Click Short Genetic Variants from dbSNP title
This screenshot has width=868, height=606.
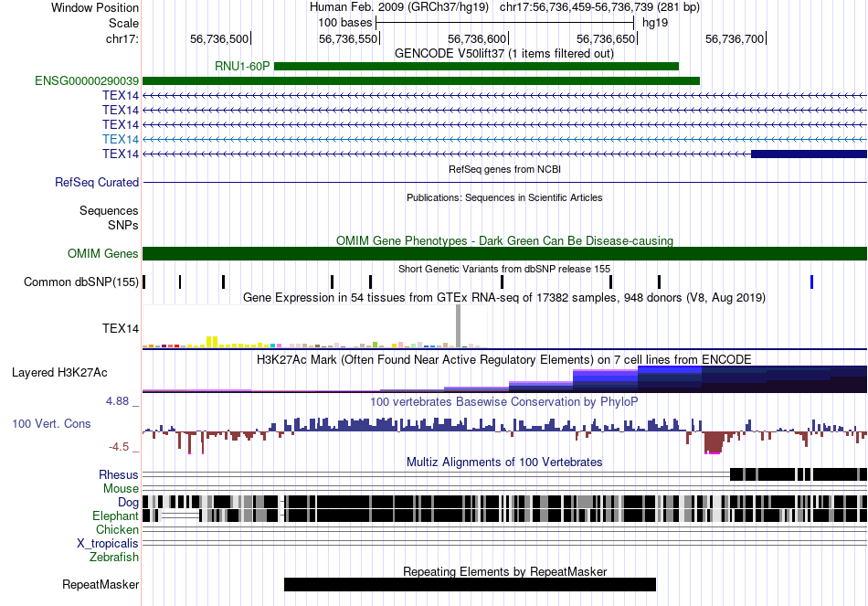[504, 270]
